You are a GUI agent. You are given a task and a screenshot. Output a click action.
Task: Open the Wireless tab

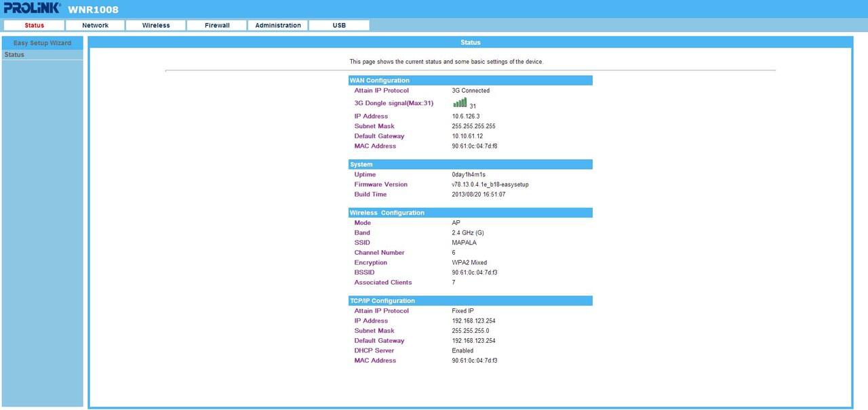tap(156, 25)
